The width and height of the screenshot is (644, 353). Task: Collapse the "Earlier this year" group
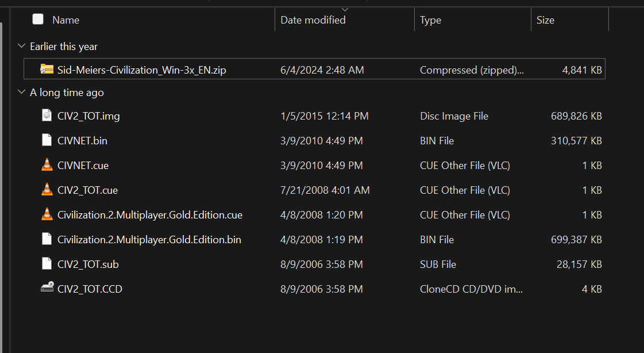[22, 46]
